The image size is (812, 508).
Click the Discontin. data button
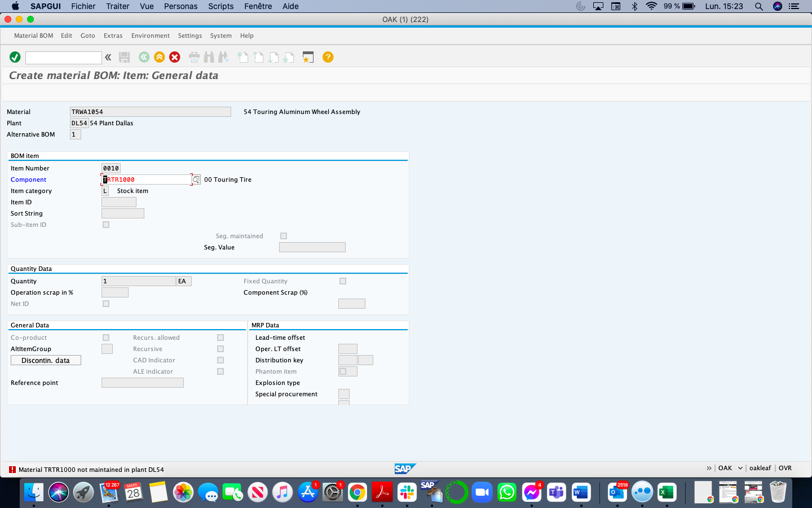coord(46,360)
